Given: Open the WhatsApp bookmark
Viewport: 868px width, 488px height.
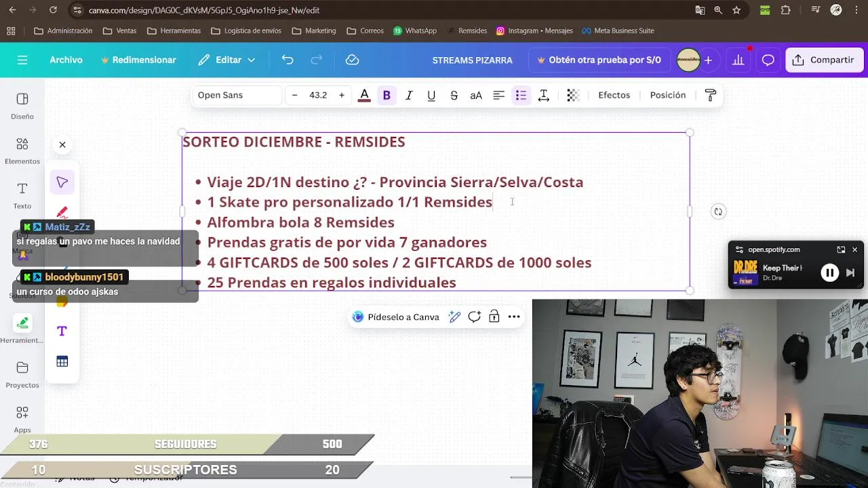Looking at the screenshot, I should (x=415, y=30).
